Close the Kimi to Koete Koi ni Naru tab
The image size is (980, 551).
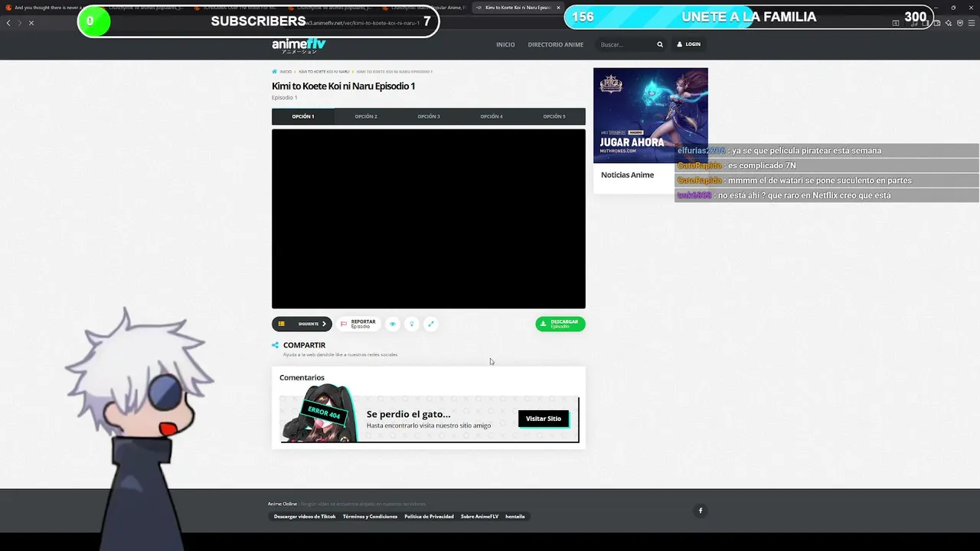click(558, 8)
